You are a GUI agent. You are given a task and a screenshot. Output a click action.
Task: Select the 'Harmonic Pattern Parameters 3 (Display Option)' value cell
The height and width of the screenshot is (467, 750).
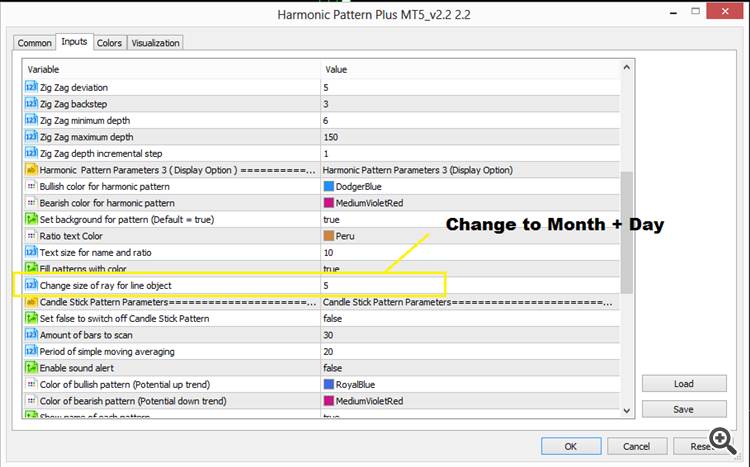470,170
